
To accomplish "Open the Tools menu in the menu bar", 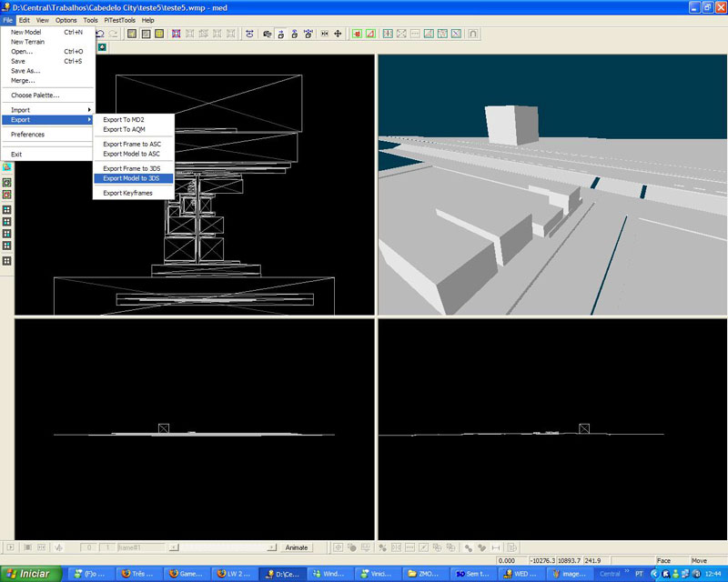I will point(90,19).
